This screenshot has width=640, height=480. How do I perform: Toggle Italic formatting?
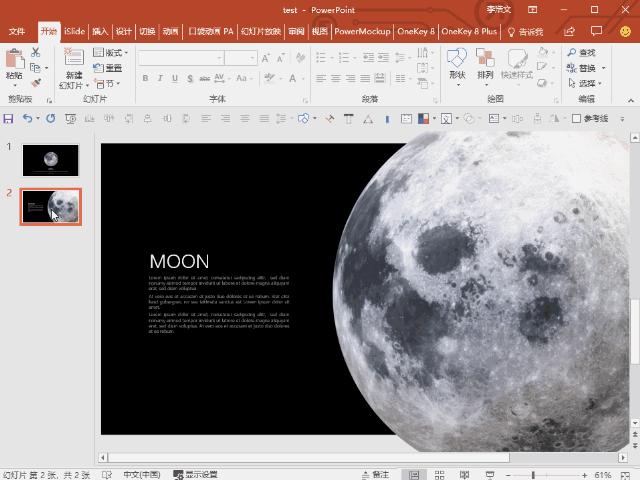(x=160, y=78)
